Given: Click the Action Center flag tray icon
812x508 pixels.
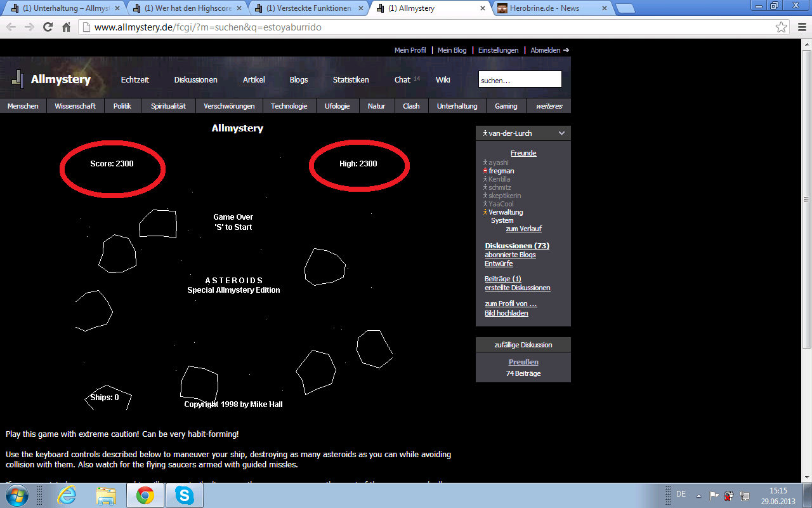Looking at the screenshot, I should pyautogui.click(x=714, y=495).
